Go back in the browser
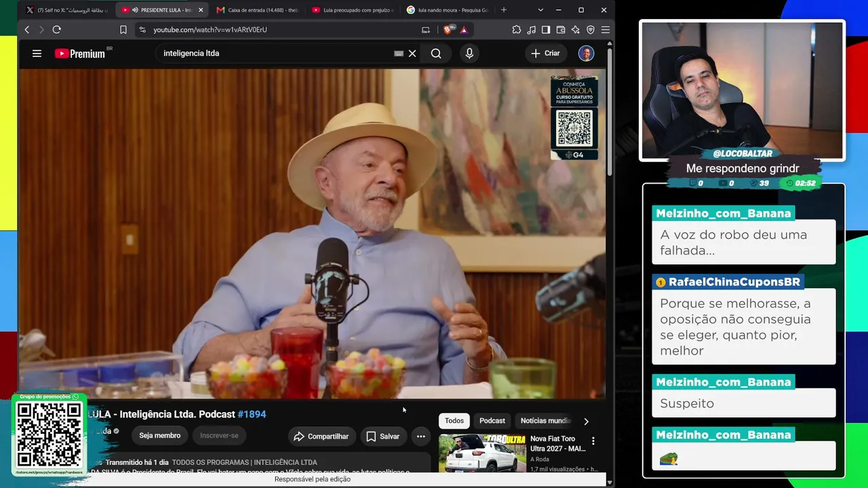The height and width of the screenshot is (488, 868). pos(27,30)
